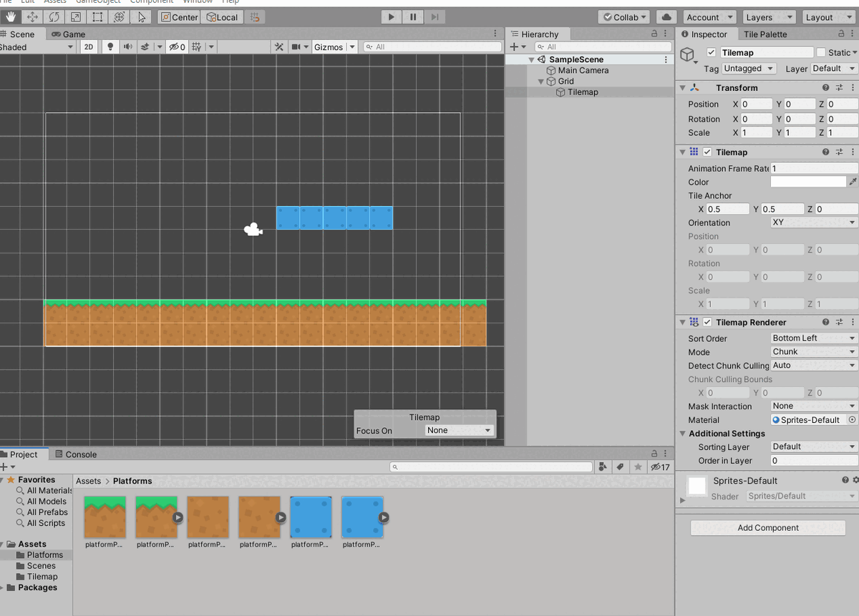
Task: Toggle the 2D view mode button
Action: click(88, 47)
